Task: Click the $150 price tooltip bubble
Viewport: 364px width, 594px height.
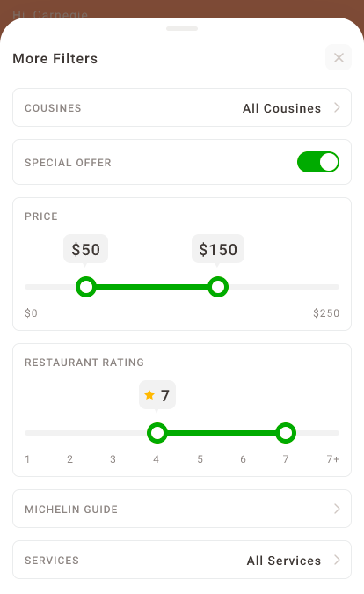Action: [x=218, y=249]
